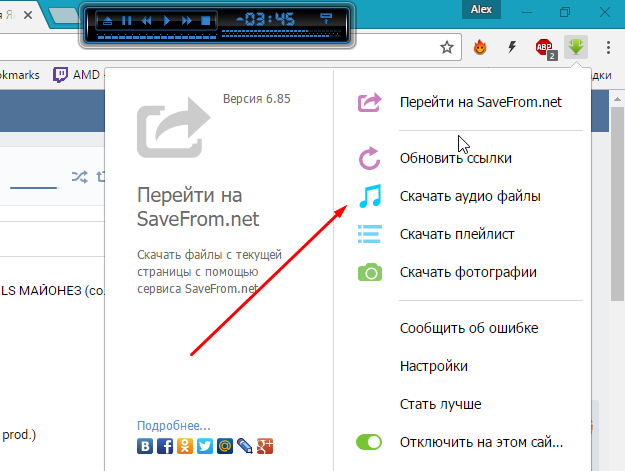Click the shuffle icon on the VK page
The width and height of the screenshot is (625, 471).
pos(79,177)
